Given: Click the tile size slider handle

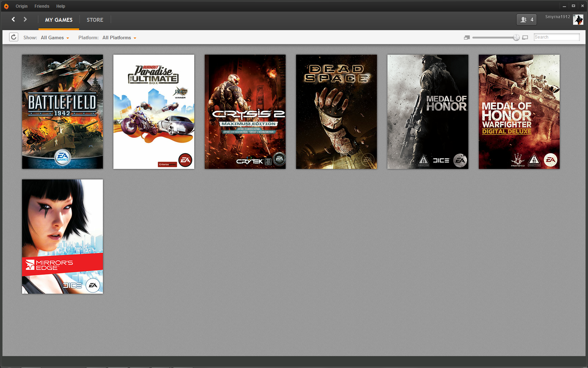Looking at the screenshot, I should (x=516, y=38).
